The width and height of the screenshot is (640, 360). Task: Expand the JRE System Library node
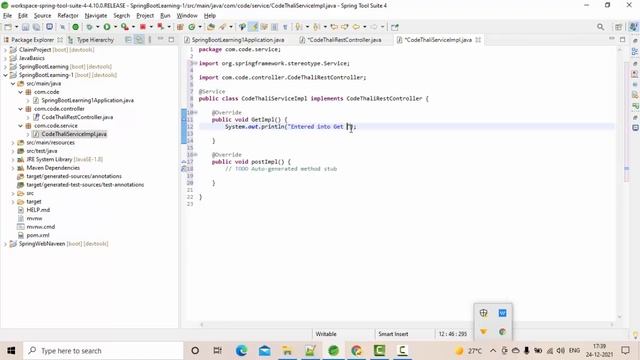[13, 160]
